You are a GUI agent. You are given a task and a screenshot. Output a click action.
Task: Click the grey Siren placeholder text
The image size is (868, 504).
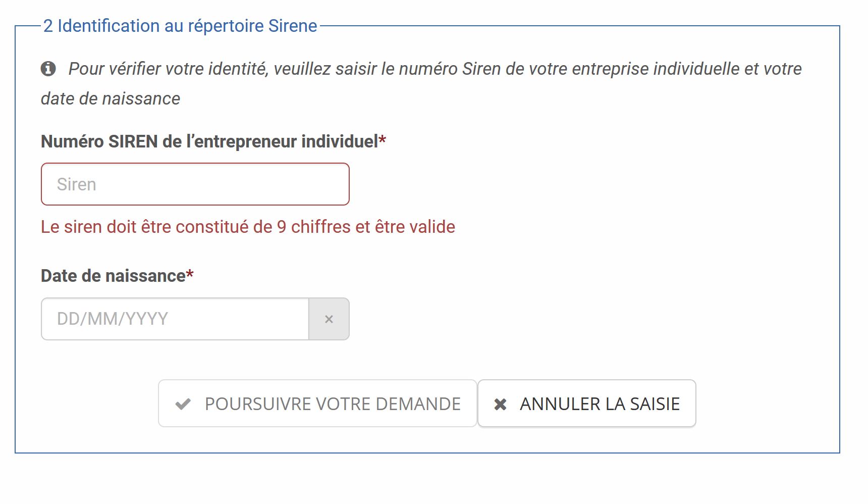[x=76, y=184]
